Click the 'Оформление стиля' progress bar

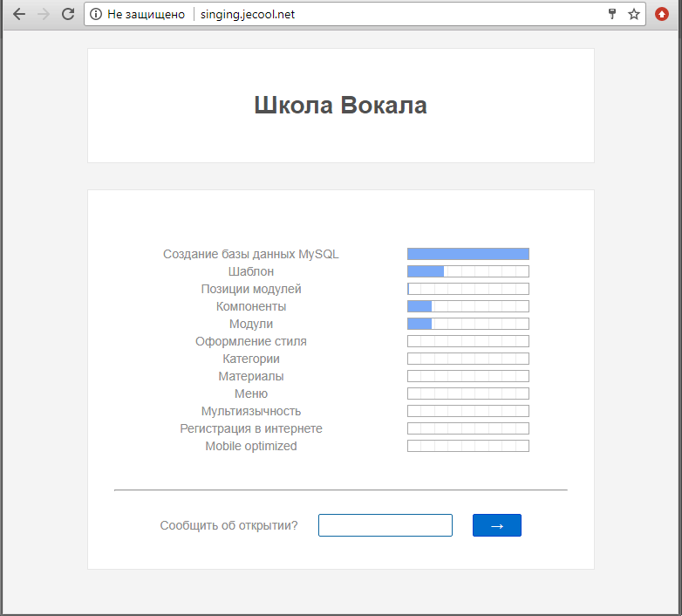tap(468, 341)
